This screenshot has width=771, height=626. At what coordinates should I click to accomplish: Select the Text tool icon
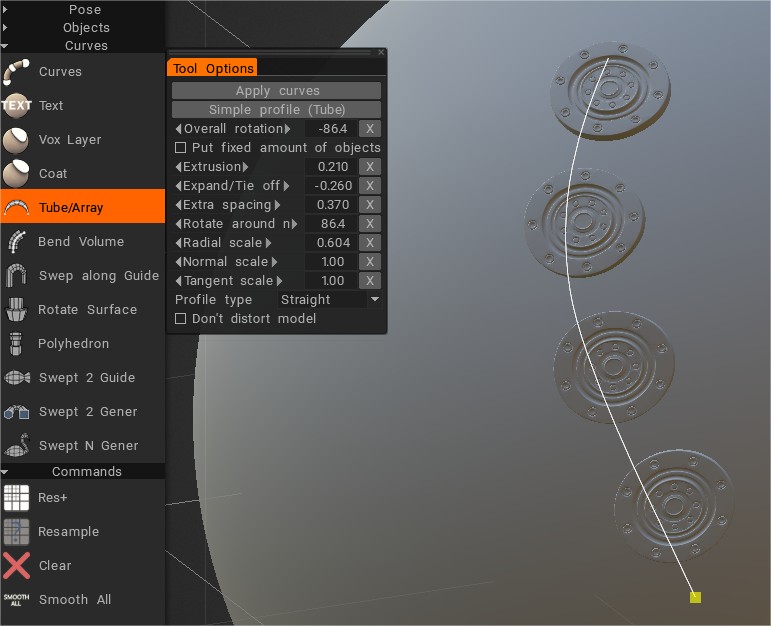[16, 106]
